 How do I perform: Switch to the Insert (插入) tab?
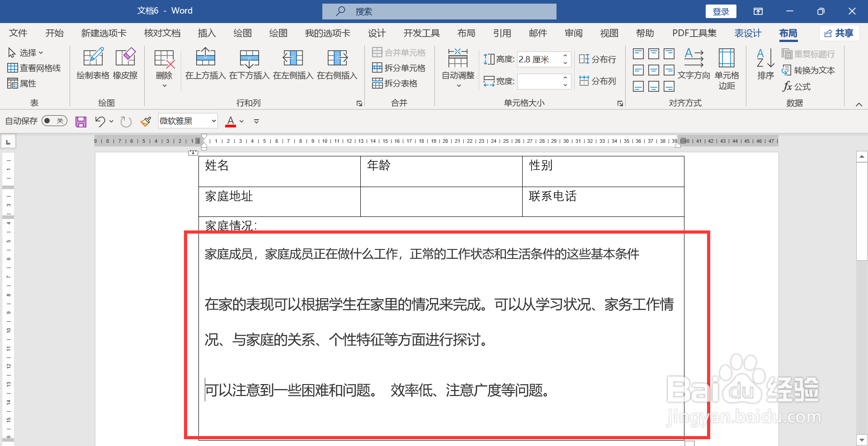point(207,33)
